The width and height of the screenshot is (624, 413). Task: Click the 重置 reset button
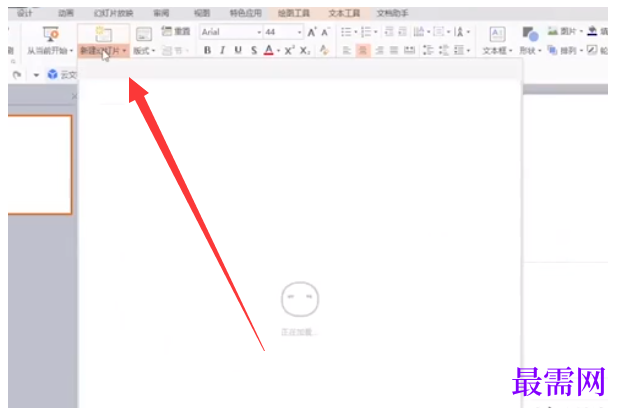[176, 31]
